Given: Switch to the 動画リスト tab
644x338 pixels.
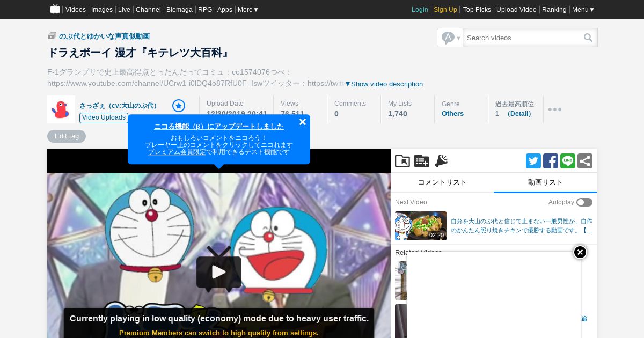Looking at the screenshot, I should pos(545,182).
